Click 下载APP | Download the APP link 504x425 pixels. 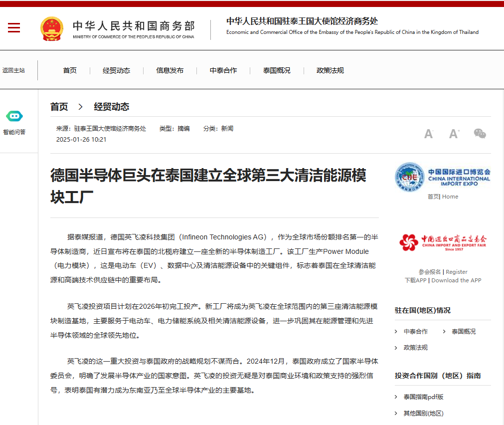click(443, 280)
